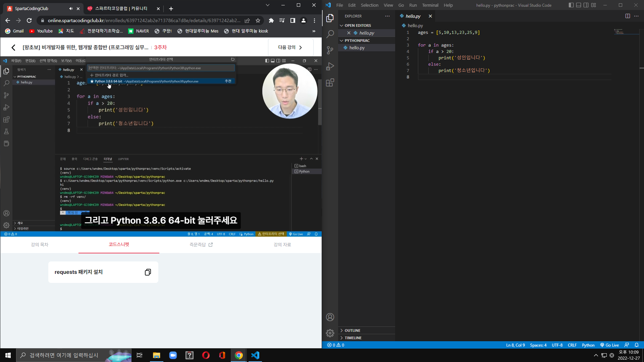Open Accounts menu in VS Code activity bar
The width and height of the screenshot is (644, 362).
click(330, 317)
